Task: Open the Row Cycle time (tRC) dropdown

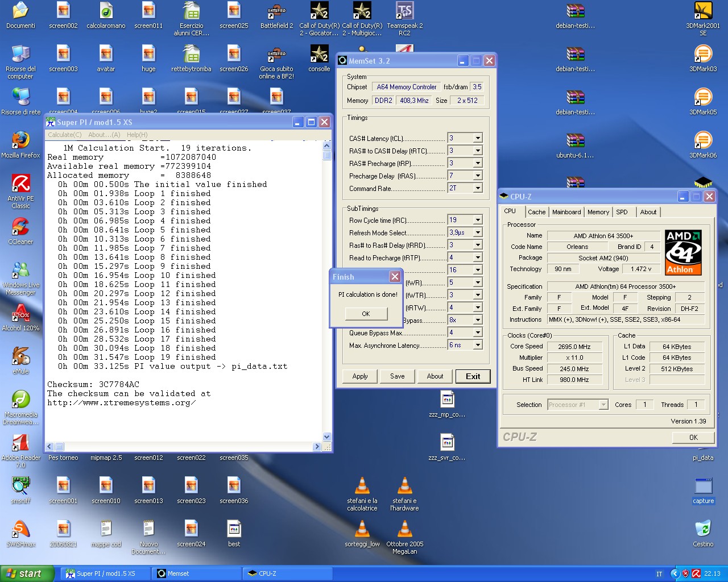Action: pos(478,220)
